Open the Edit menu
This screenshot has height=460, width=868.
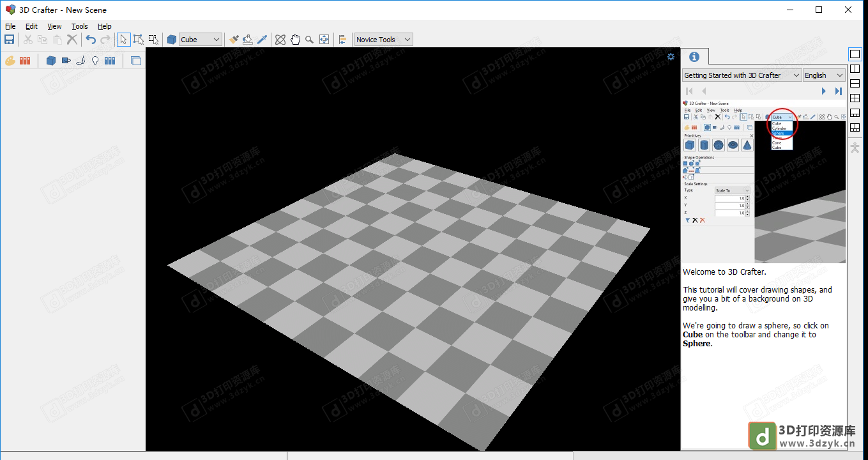tap(32, 26)
